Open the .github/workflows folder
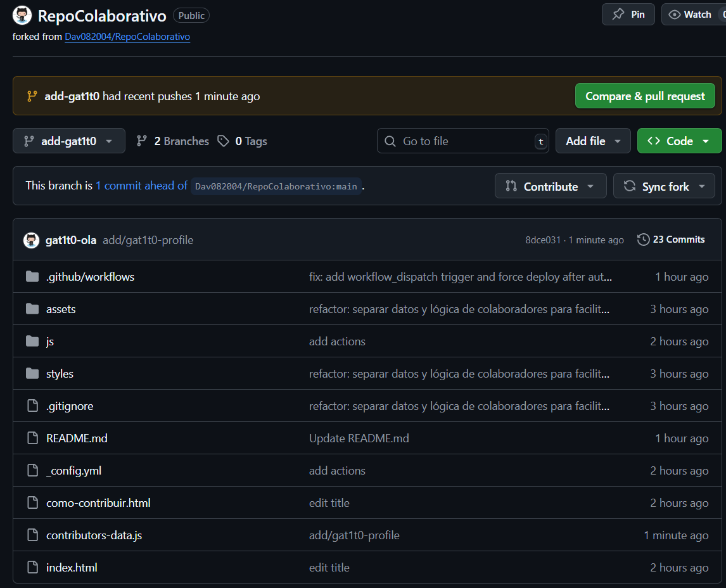Image resolution: width=726 pixels, height=588 pixels. coord(91,276)
